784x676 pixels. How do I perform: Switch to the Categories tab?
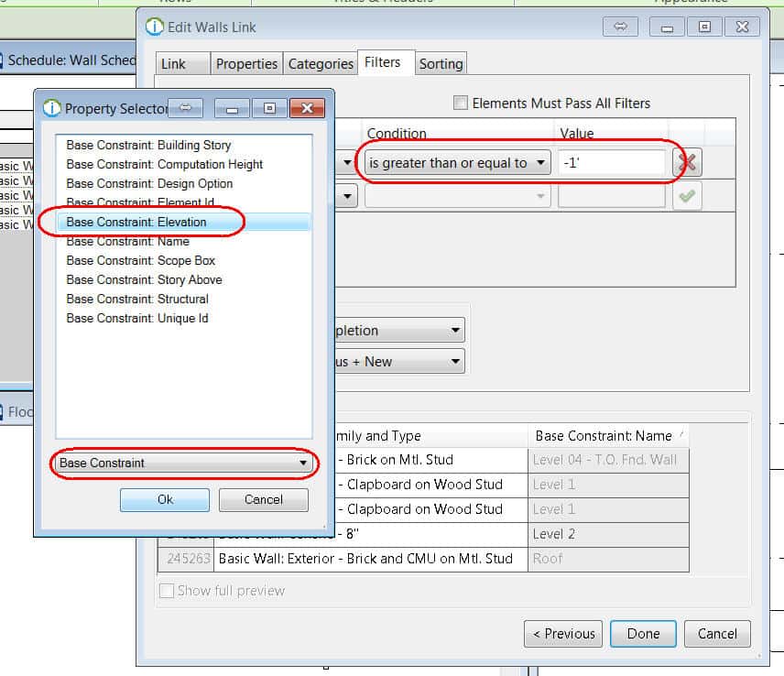pos(321,64)
